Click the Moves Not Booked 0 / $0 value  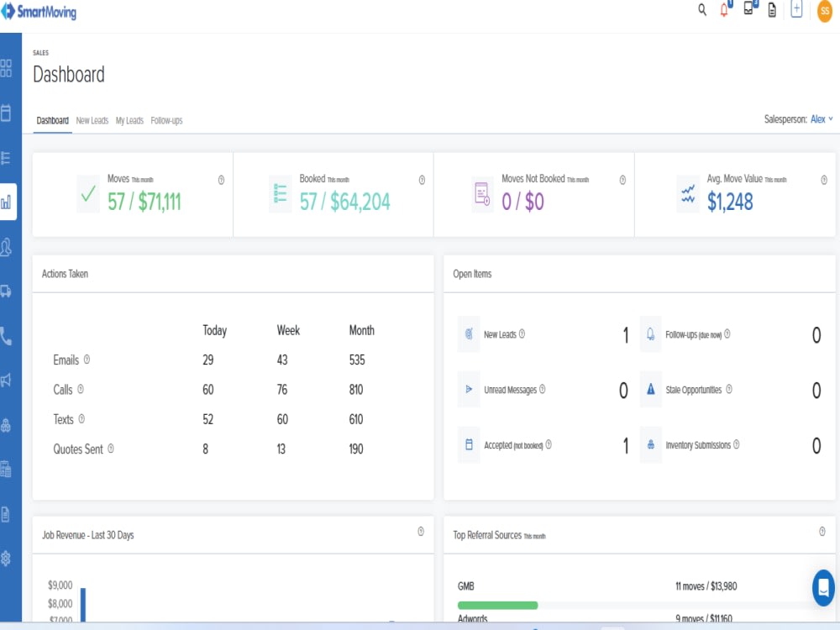click(522, 202)
